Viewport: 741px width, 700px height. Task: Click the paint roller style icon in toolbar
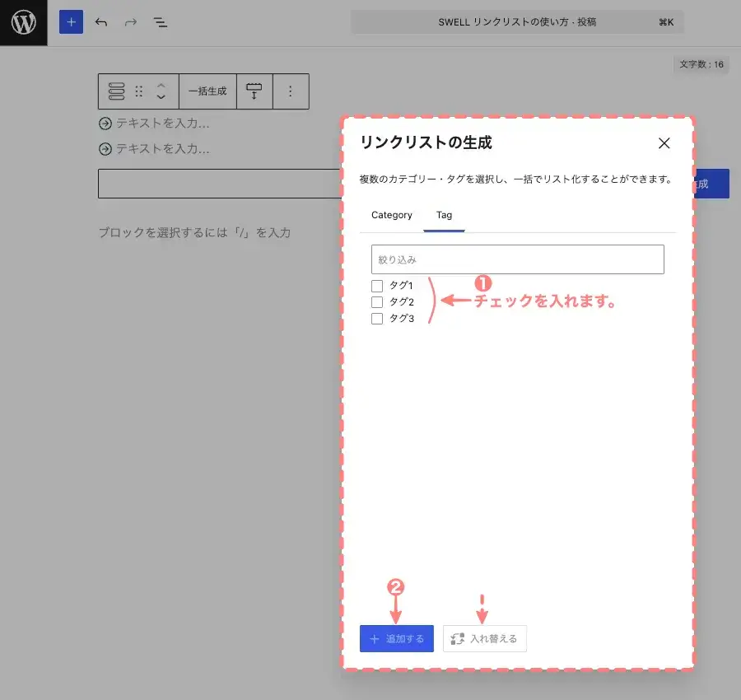(254, 91)
